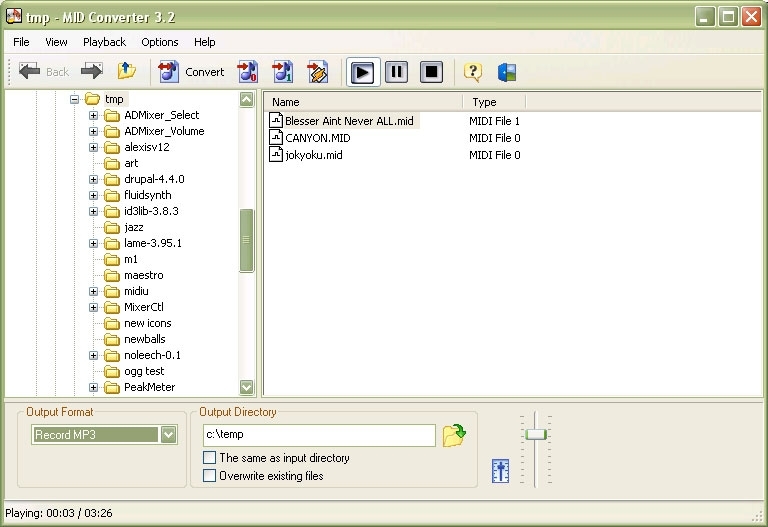Open the View menu

click(56, 42)
